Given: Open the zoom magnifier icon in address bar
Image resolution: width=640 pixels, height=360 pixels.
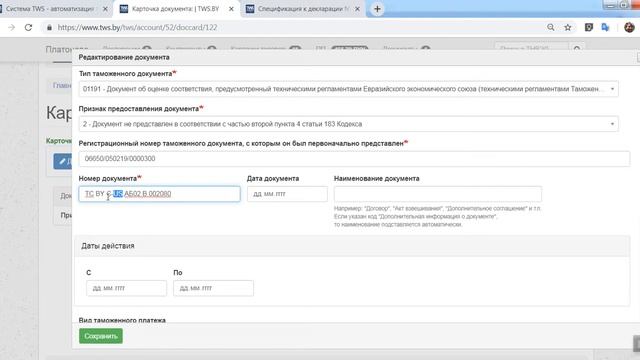Looking at the screenshot, I should 551,27.
